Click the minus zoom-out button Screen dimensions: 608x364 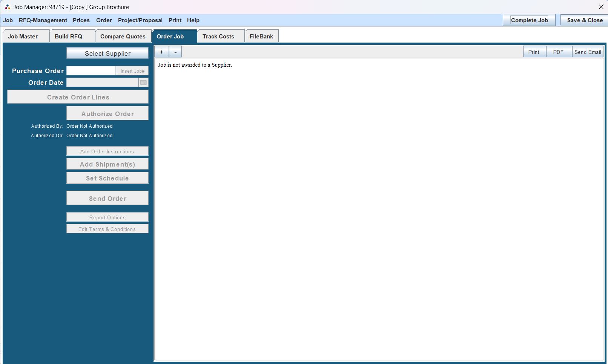pyautogui.click(x=175, y=52)
